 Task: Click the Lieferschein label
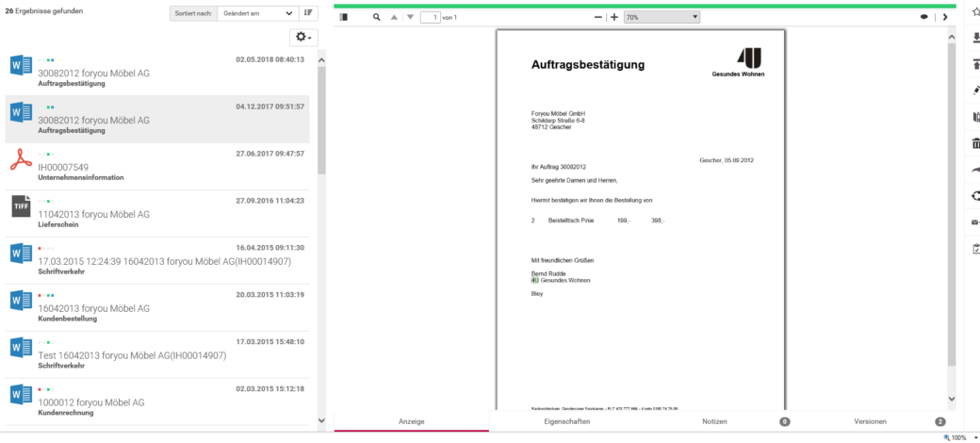pos(58,224)
